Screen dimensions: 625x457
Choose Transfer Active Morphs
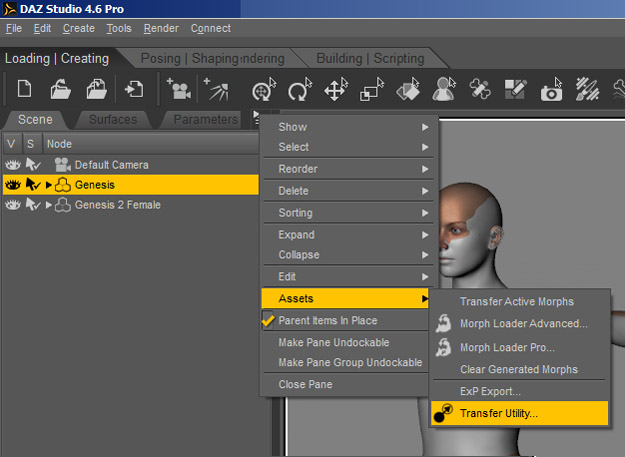coord(520,302)
